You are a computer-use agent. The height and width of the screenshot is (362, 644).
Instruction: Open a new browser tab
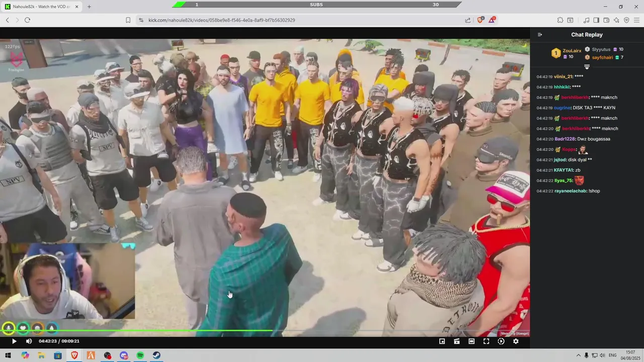coord(89,7)
